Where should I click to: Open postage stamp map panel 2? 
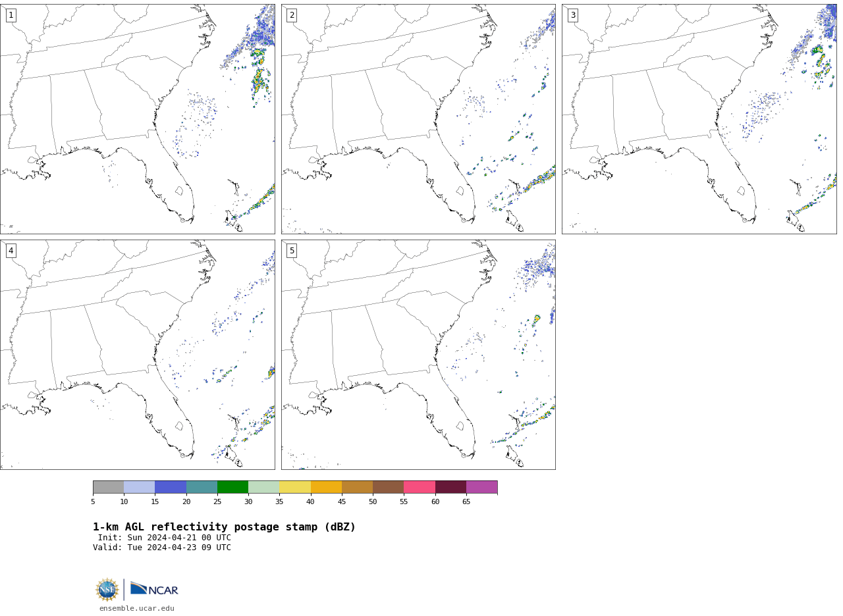point(418,119)
